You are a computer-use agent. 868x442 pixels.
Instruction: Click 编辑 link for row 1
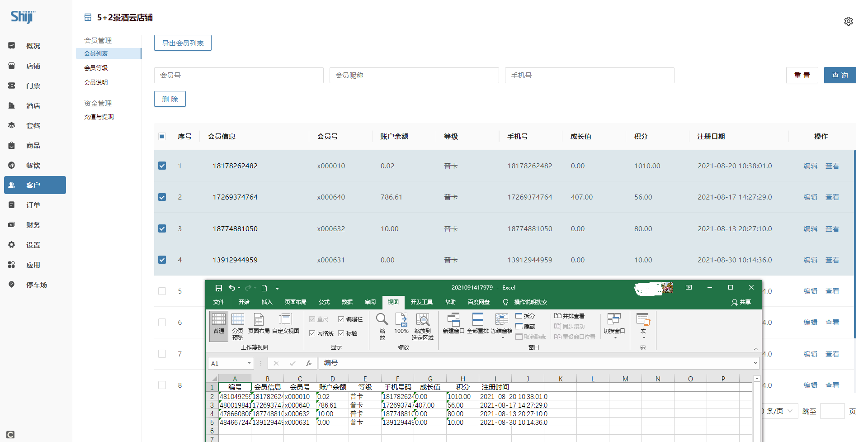click(x=811, y=166)
